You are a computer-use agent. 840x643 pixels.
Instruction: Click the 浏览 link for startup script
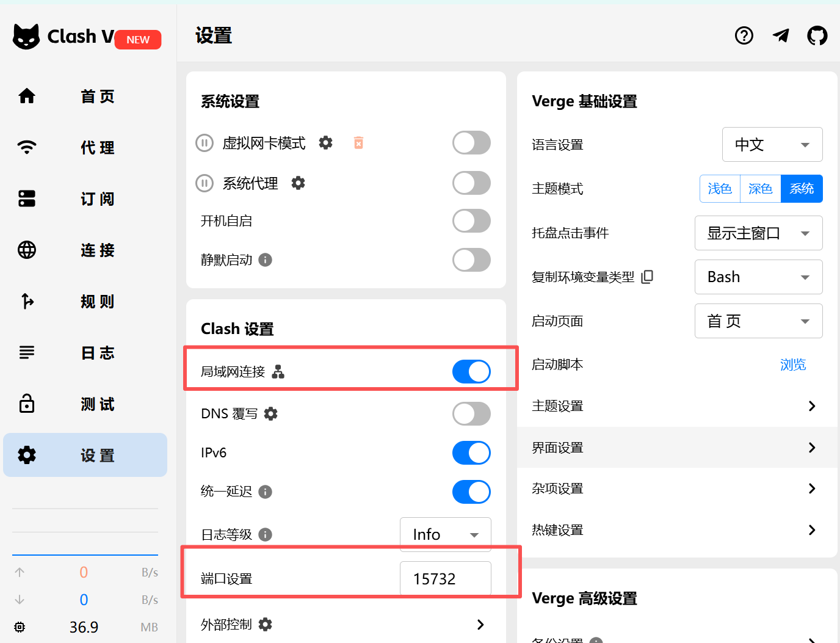793,364
